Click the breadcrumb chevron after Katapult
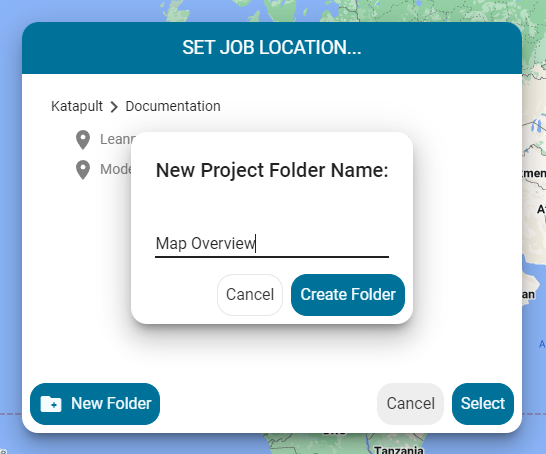 (114, 107)
